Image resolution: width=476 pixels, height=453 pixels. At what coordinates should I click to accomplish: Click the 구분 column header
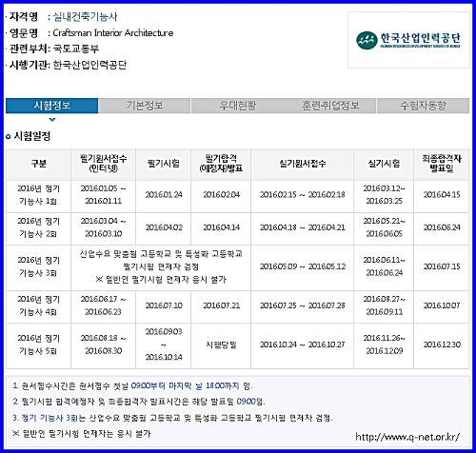(39, 164)
